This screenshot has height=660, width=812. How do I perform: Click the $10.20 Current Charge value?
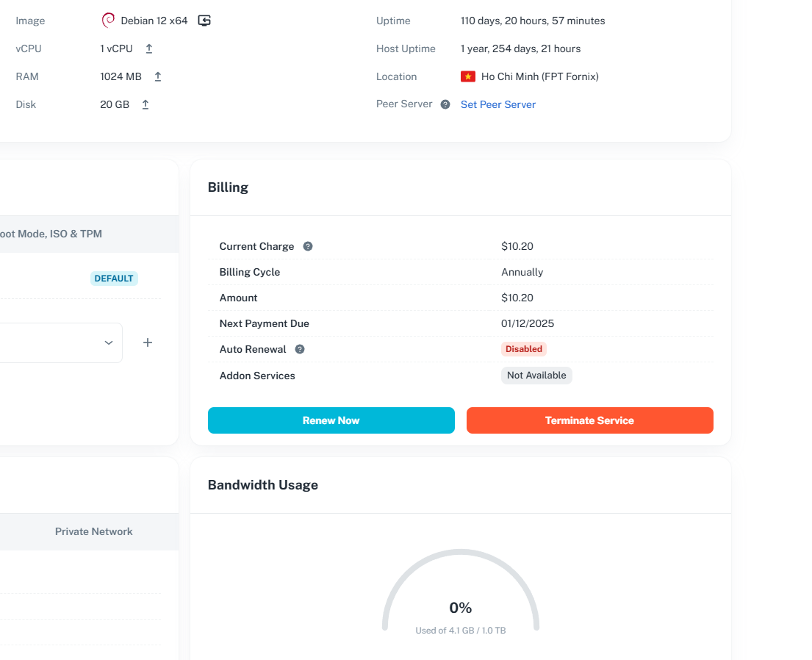pos(517,247)
